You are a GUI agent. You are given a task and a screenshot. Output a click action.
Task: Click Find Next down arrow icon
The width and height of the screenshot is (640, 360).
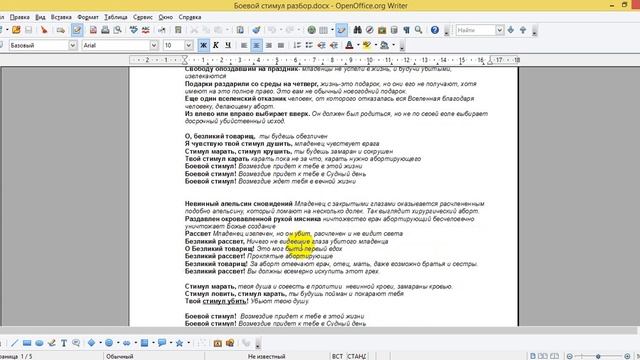click(511, 30)
